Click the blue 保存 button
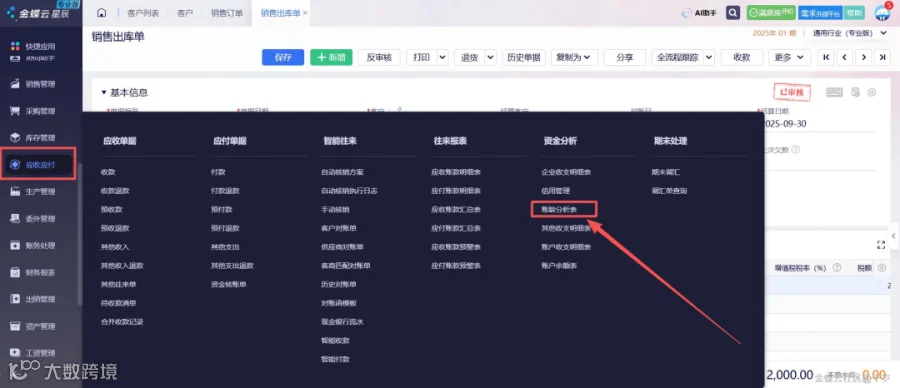Viewport: 900px width, 388px height. [x=283, y=57]
